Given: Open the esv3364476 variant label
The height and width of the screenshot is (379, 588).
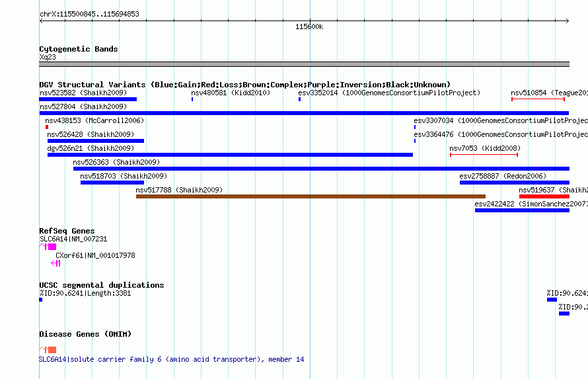Looking at the screenshot, I should (x=501, y=134).
